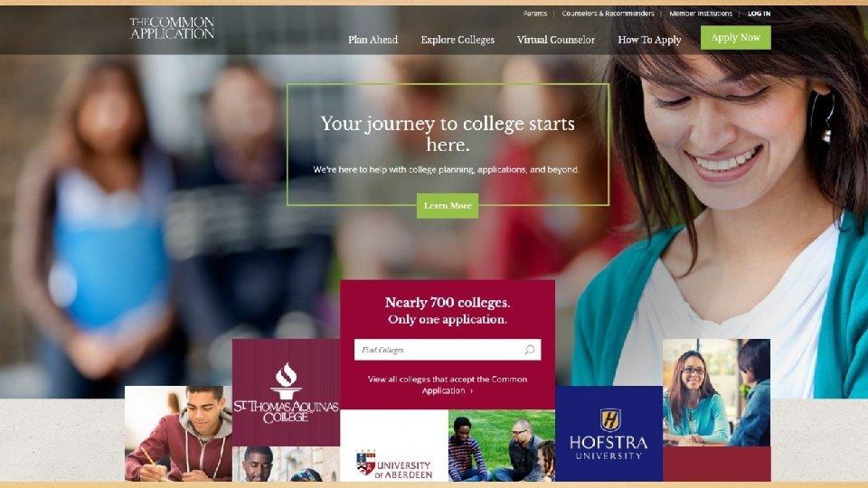Click the Learn More button
868x488 pixels.
(x=448, y=206)
